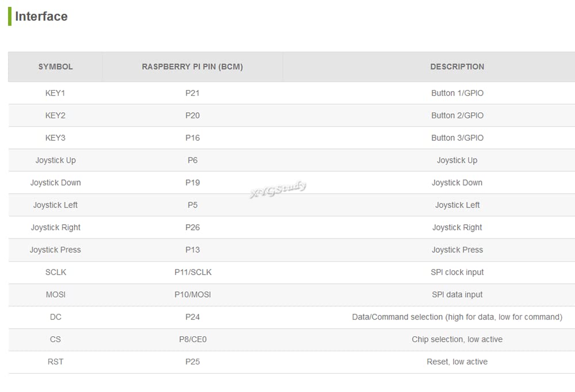Click the Interface section heading

coord(41,17)
